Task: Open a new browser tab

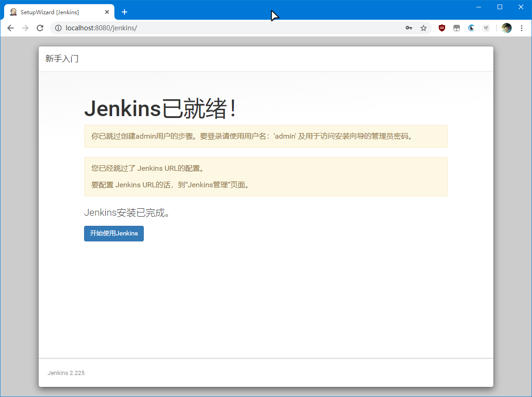Action: coord(125,12)
